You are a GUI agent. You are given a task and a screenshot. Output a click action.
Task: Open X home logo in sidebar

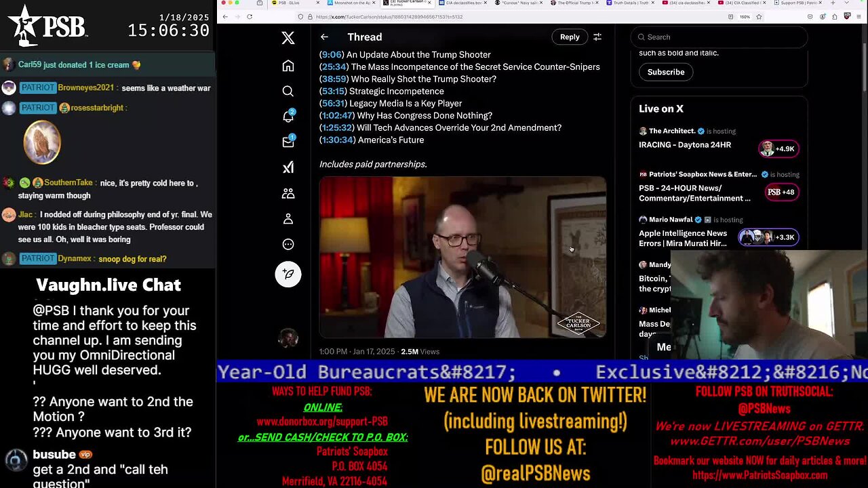pos(288,38)
